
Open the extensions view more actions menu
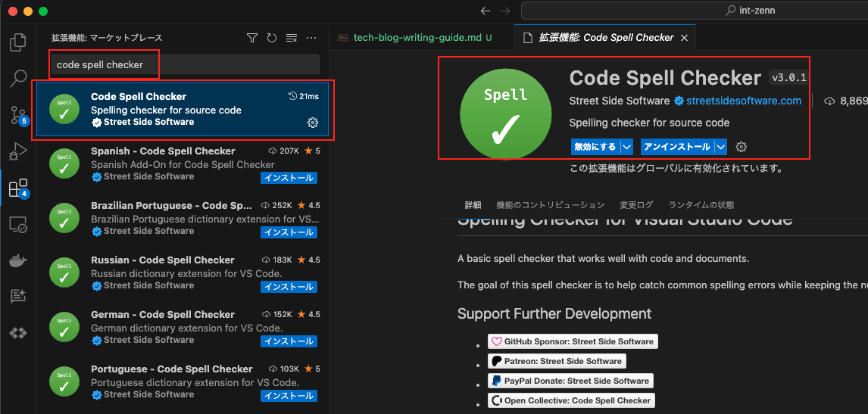(x=311, y=38)
